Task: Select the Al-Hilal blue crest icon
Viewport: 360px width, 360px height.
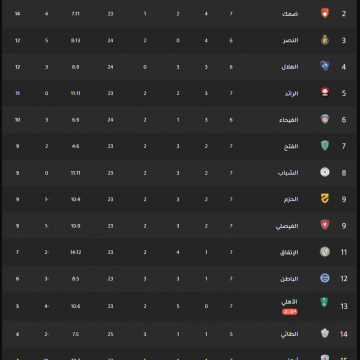Action: point(325,66)
